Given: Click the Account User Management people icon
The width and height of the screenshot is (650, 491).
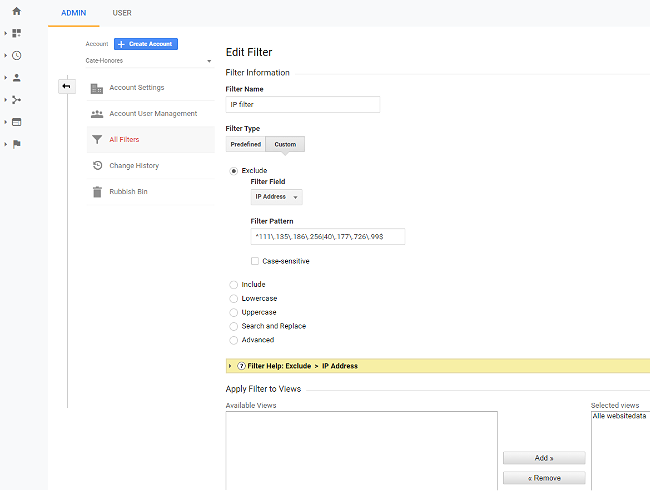Looking at the screenshot, I should 97,114.
